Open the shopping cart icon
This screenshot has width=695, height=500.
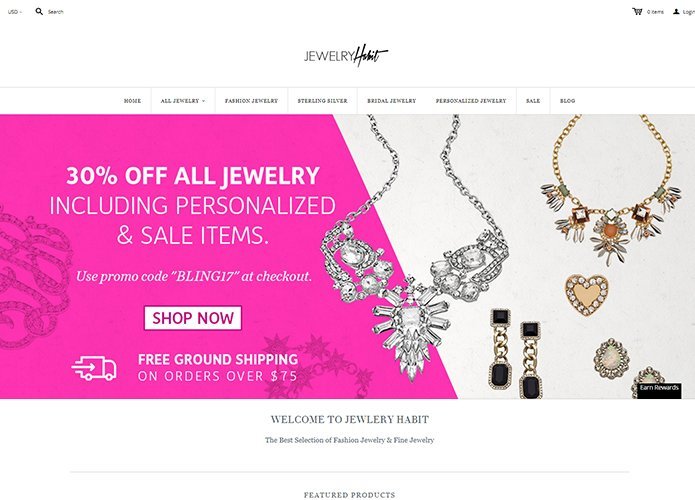tap(637, 12)
